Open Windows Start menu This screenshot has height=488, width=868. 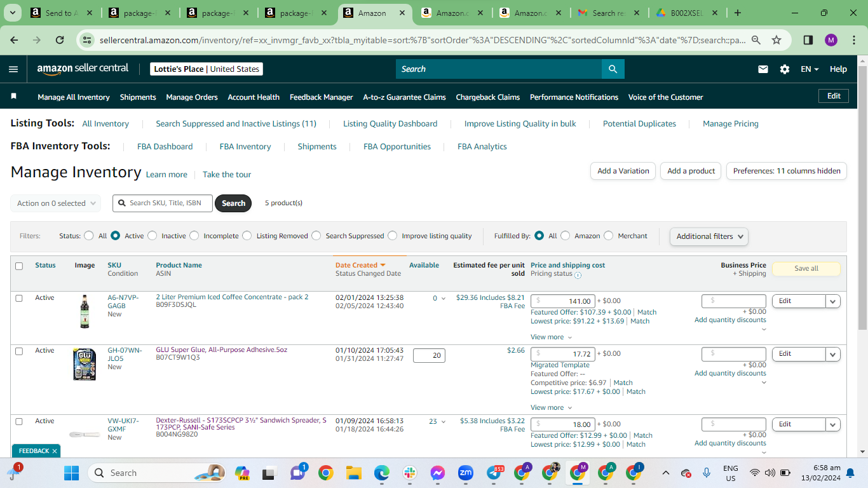pos(71,473)
